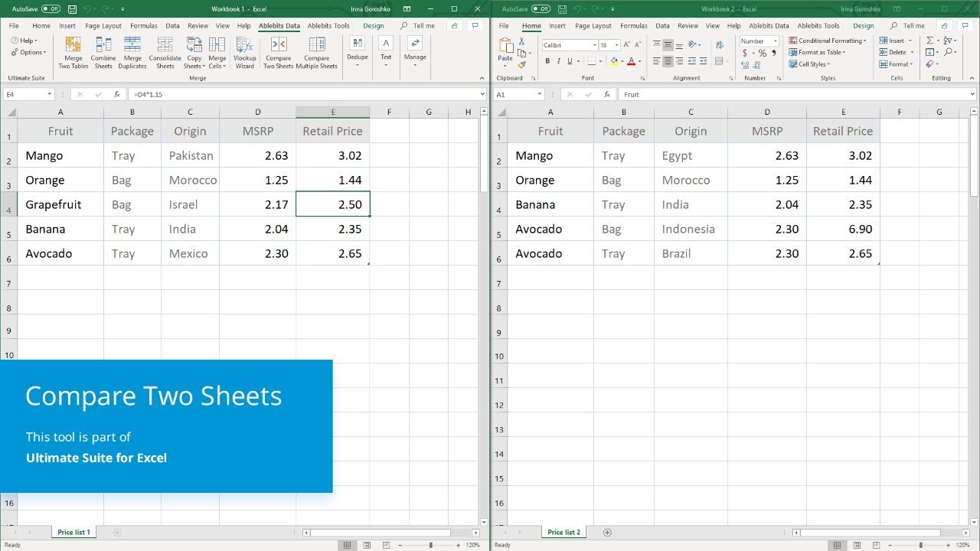This screenshot has height=551, width=980.
Task: Toggle AutoSave switch in Workbook 2
Action: (541, 9)
